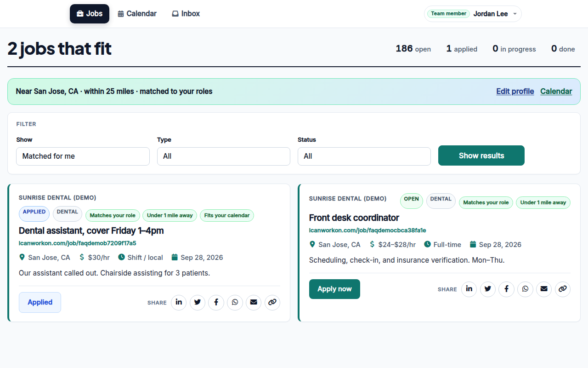Share Dental assistant job on LinkedIn

pos(179,303)
